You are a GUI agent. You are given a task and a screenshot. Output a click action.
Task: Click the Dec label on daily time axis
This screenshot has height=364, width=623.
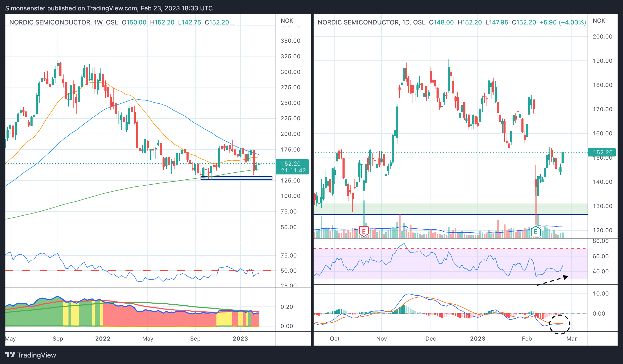pos(431,338)
